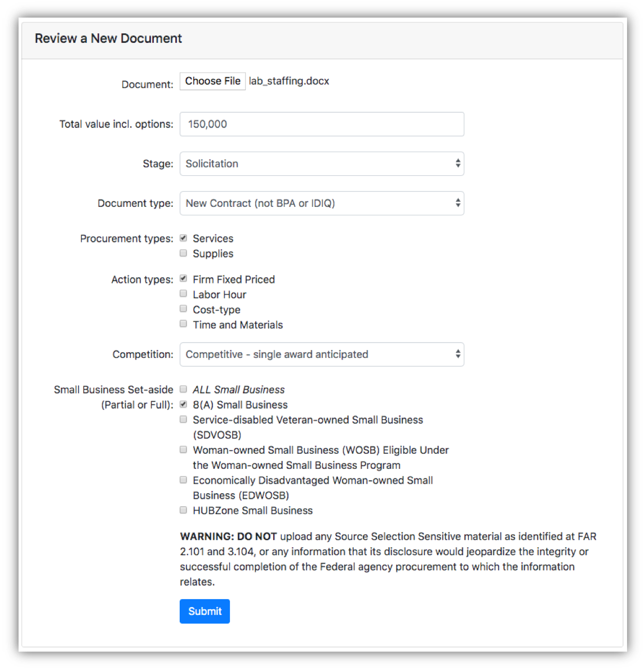
Task: Uncheck the Firm Fixed Priced checkbox
Action: [183, 278]
